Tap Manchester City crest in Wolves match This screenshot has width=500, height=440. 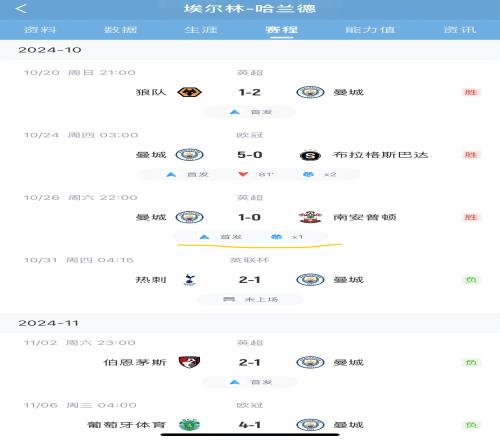[310, 92]
